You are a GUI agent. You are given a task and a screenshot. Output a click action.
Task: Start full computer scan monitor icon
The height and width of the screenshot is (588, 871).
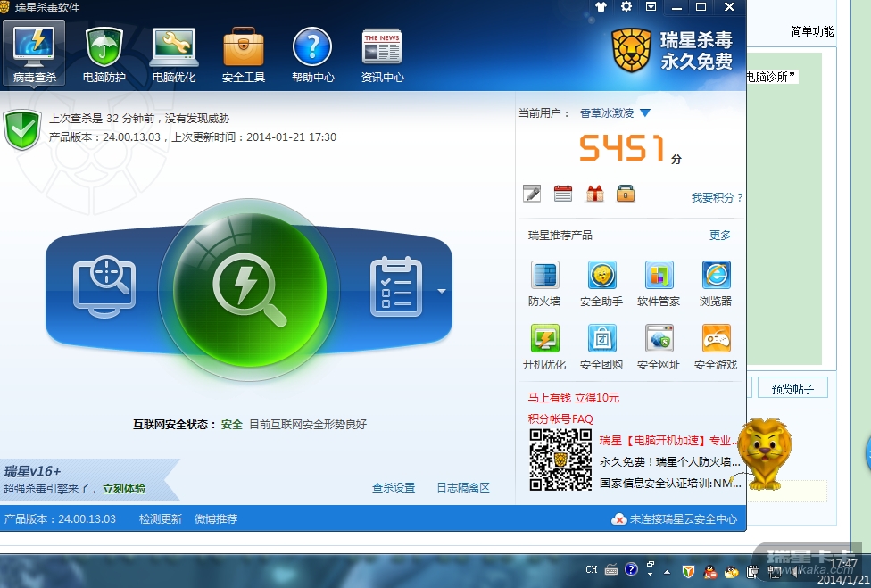click(x=104, y=286)
